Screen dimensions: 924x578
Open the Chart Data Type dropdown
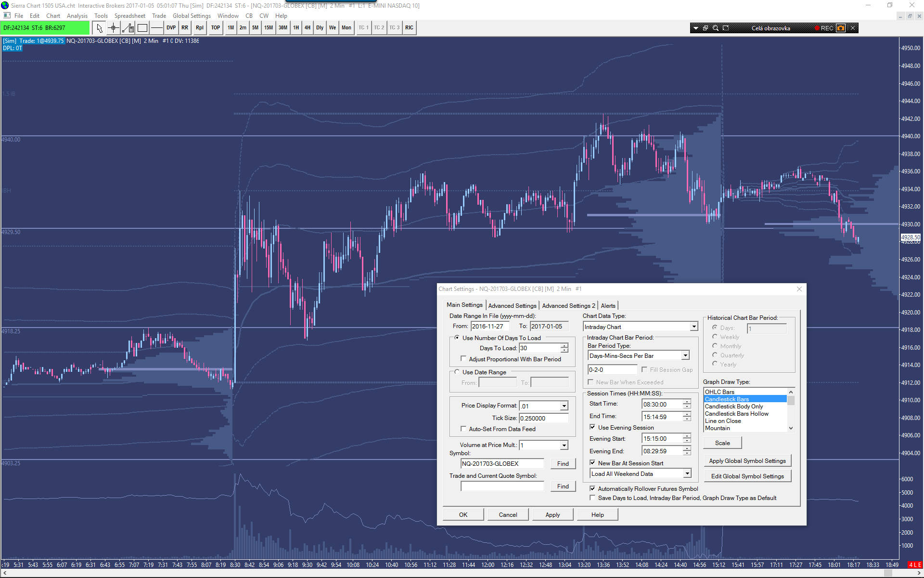[x=693, y=327]
